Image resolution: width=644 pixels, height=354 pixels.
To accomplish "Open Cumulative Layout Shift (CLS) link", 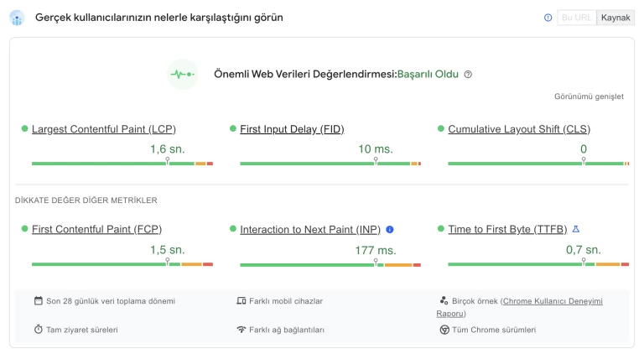I will tap(518, 129).
